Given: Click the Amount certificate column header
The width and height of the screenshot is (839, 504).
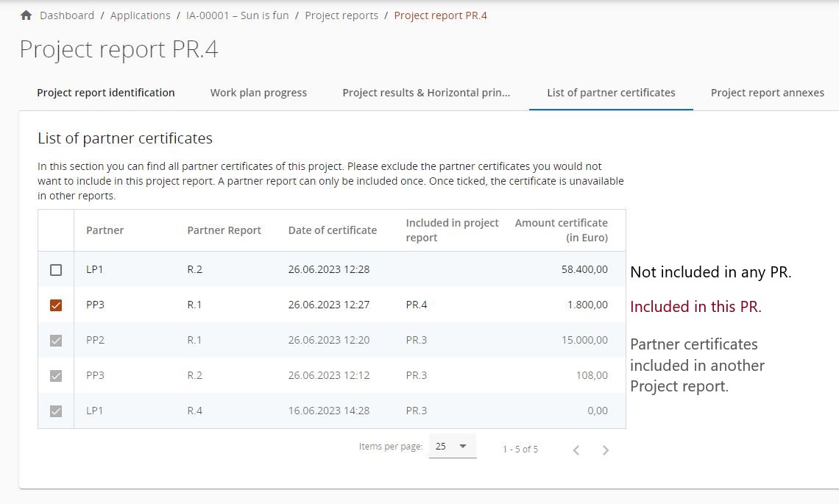Looking at the screenshot, I should click(x=561, y=230).
